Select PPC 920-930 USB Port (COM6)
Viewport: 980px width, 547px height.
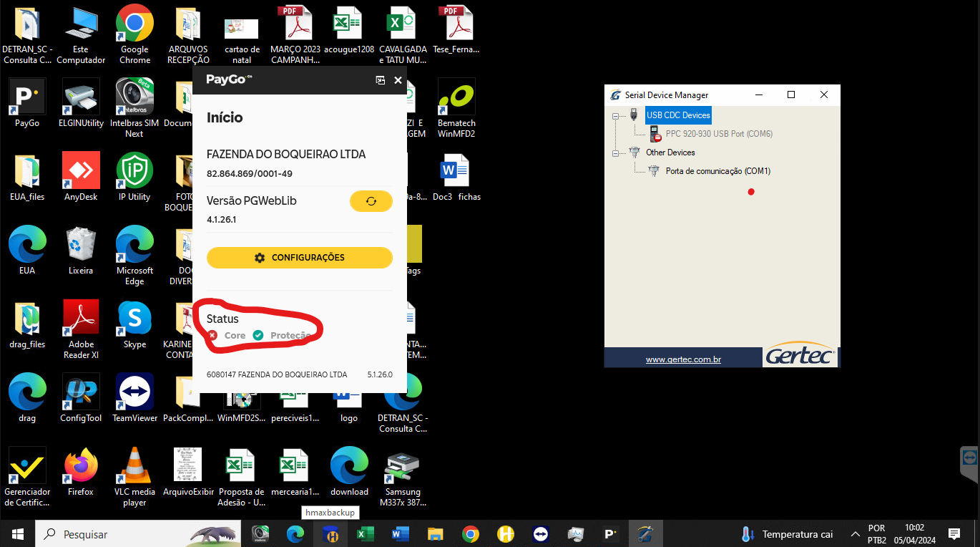(x=718, y=134)
